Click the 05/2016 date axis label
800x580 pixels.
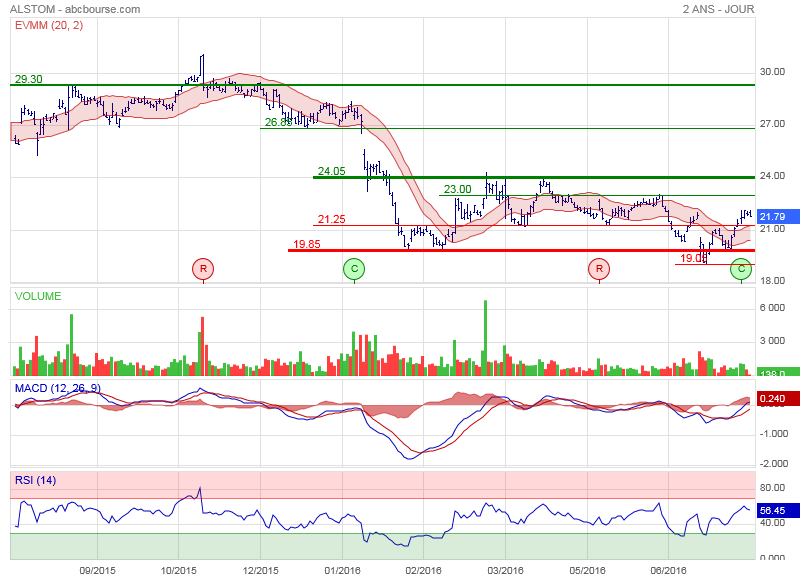[x=587, y=570]
